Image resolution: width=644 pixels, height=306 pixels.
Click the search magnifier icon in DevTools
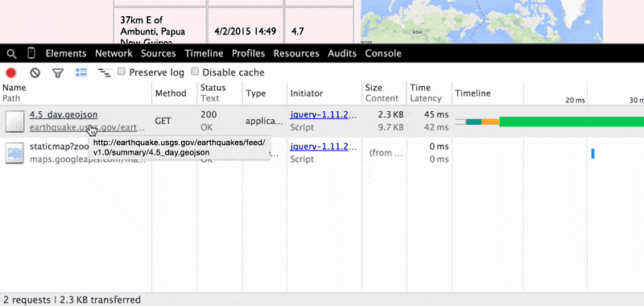(12, 54)
